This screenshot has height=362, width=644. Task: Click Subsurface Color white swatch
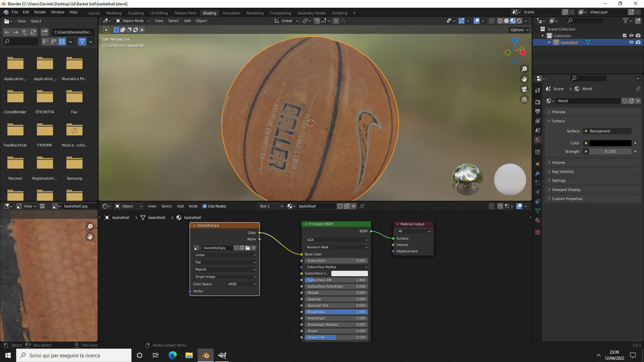350,274
